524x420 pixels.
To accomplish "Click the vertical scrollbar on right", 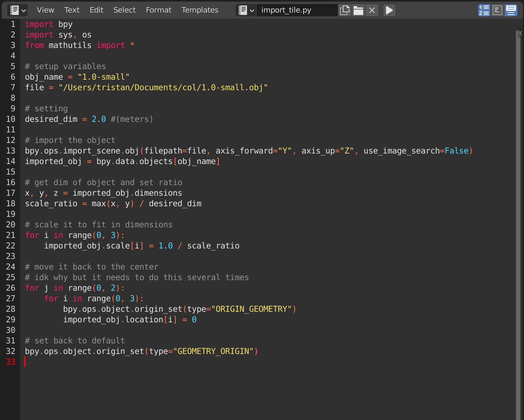I will click(x=518, y=204).
